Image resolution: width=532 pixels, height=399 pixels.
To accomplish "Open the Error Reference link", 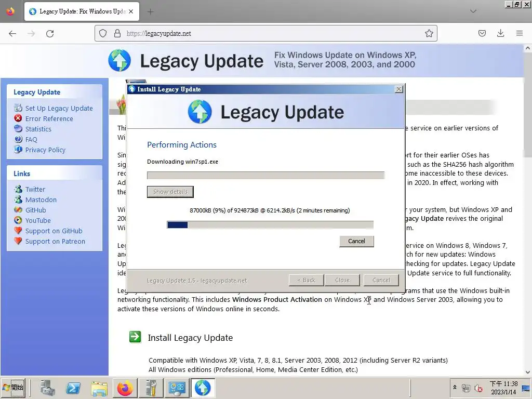I will coord(49,119).
